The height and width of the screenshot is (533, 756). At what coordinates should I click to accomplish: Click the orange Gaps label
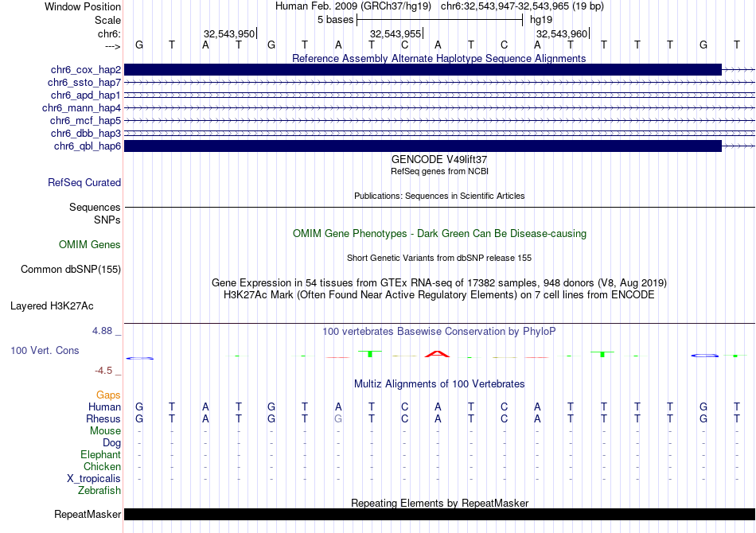[x=108, y=395]
